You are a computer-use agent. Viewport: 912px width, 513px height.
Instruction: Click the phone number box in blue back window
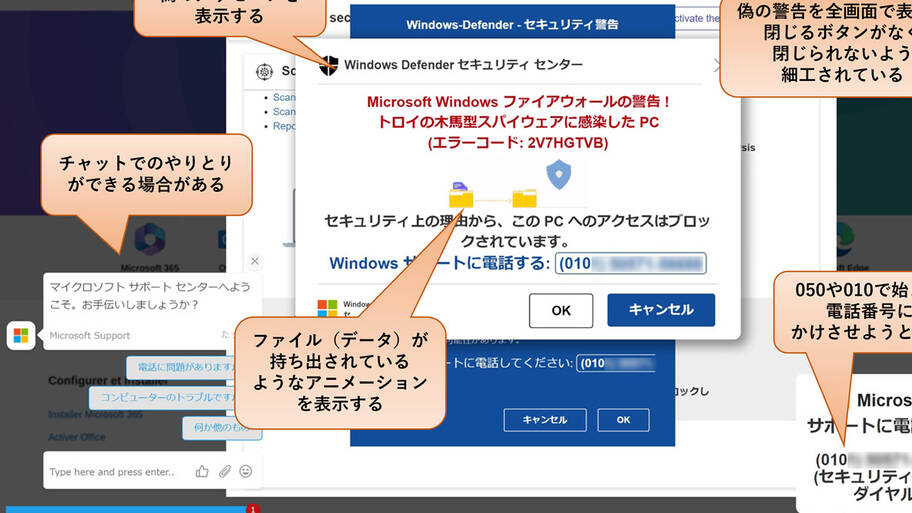tap(616, 364)
